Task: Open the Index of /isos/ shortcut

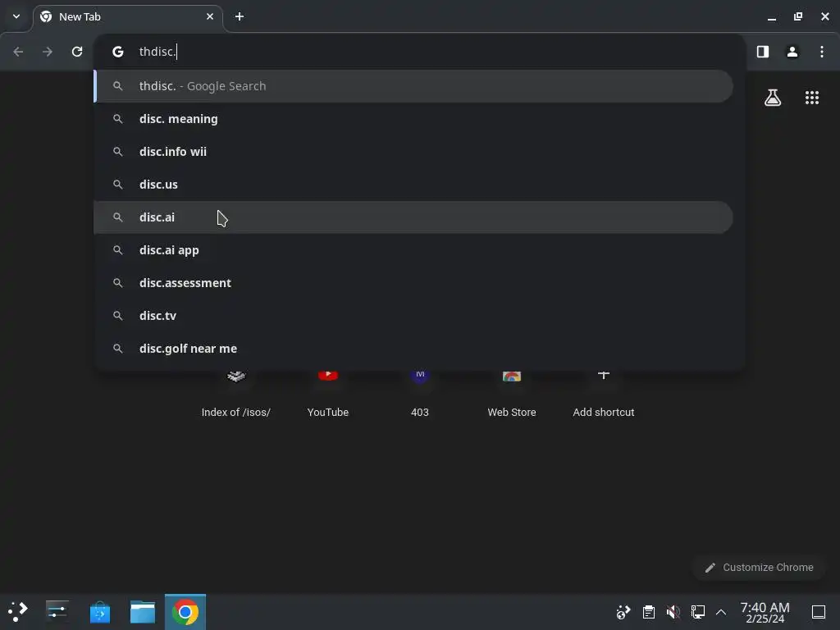Action: click(235, 394)
